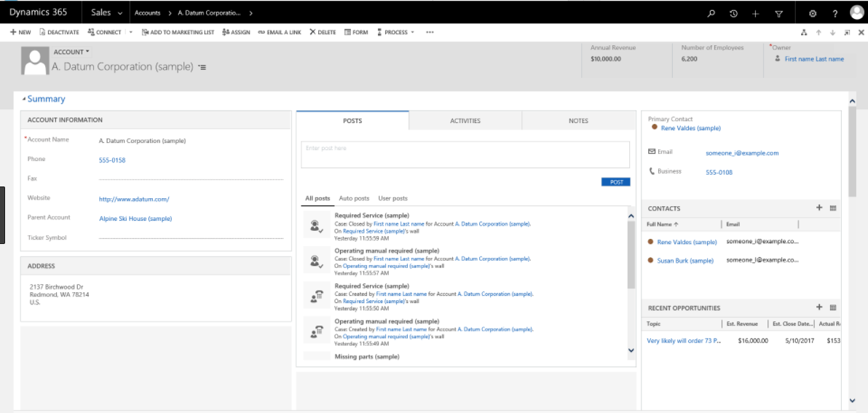
Task: Click the Dynamics 365 home label
Action: 38,12
